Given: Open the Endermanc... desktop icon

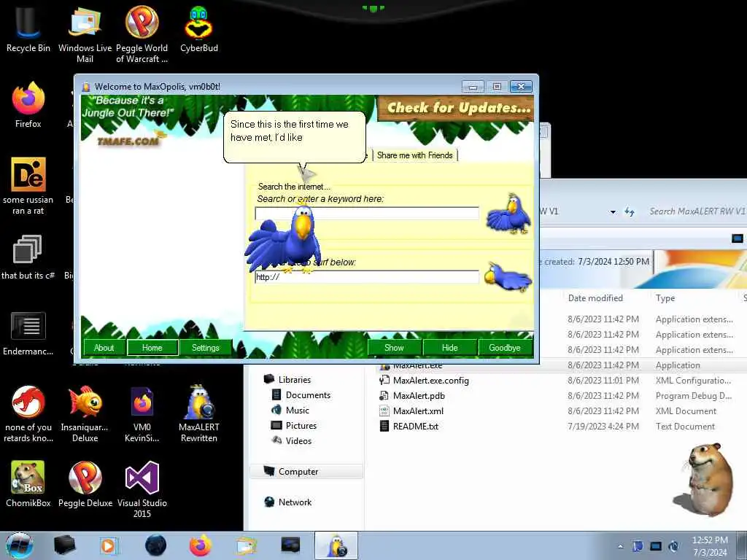Looking at the screenshot, I should [x=28, y=333].
